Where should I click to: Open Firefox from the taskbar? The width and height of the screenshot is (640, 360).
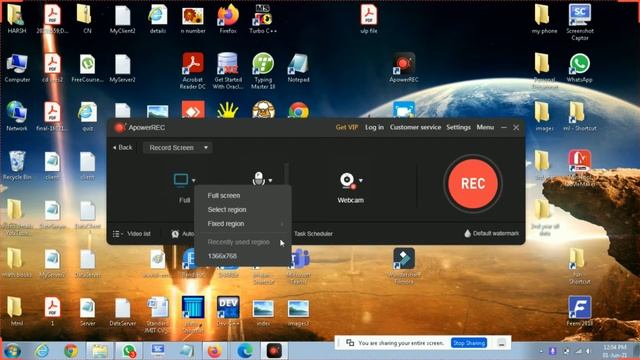(215, 351)
